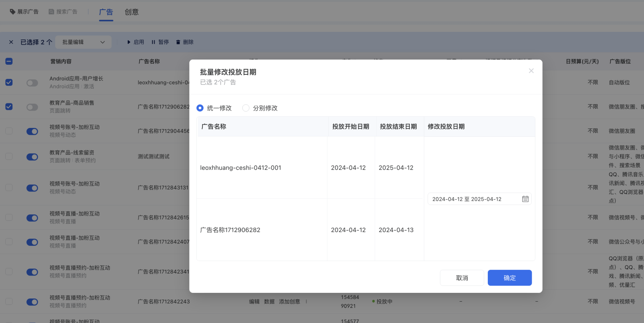644x323 pixels.
Task: Disable the 教育产品-线索留资 switch
Action: 32,157
